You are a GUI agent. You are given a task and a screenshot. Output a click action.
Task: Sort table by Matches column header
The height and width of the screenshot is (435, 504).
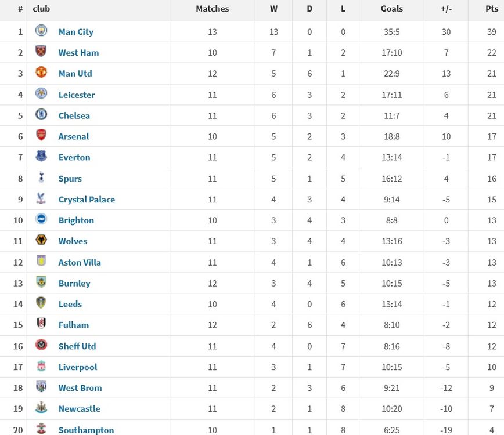click(213, 9)
